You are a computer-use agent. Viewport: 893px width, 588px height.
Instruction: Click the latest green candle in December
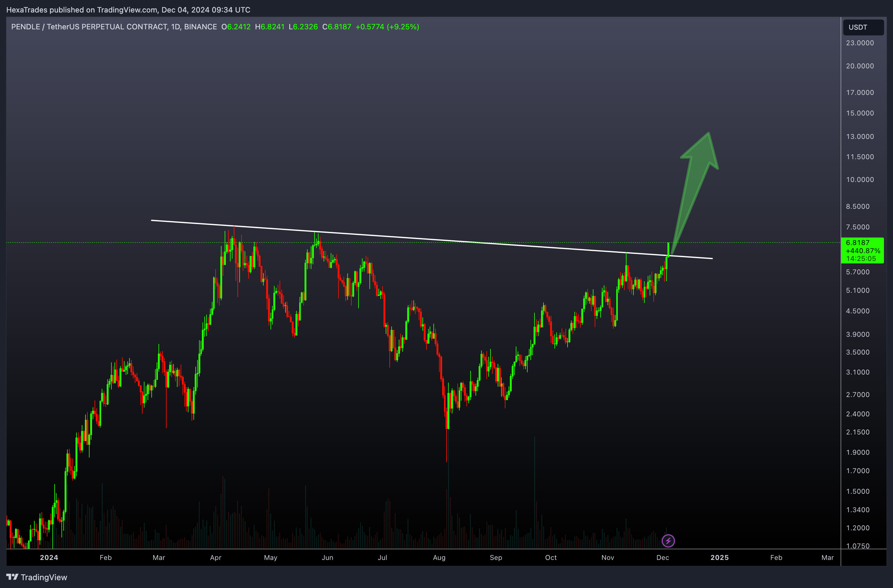pos(668,250)
